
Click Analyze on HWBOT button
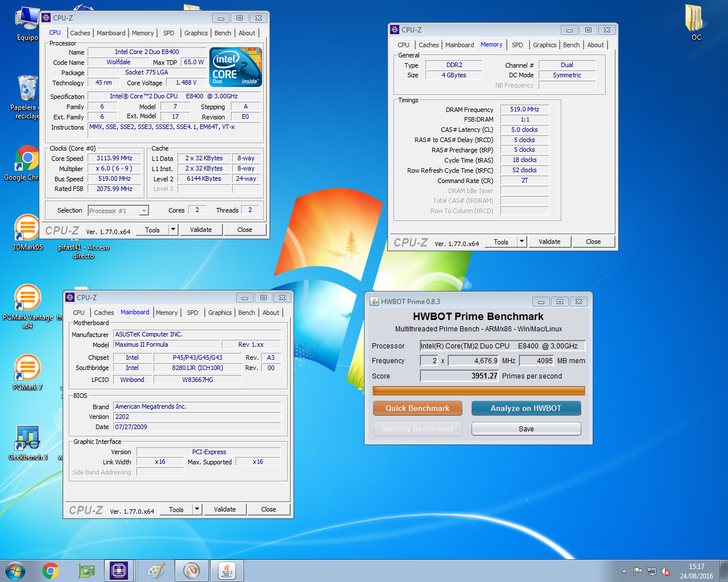click(526, 408)
